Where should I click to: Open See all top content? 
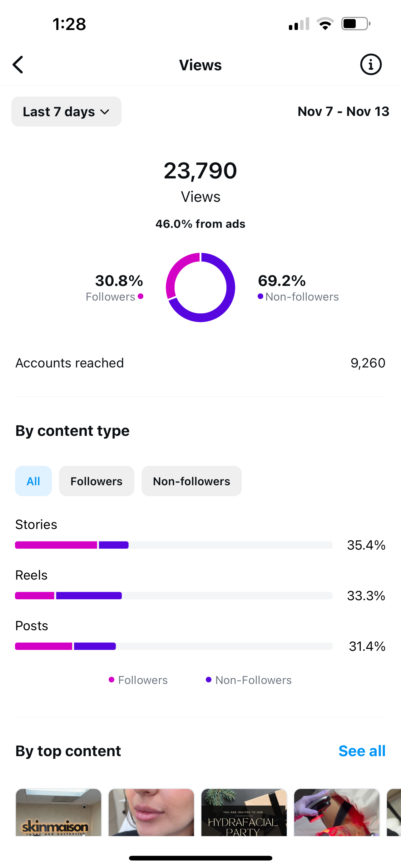coord(362,751)
